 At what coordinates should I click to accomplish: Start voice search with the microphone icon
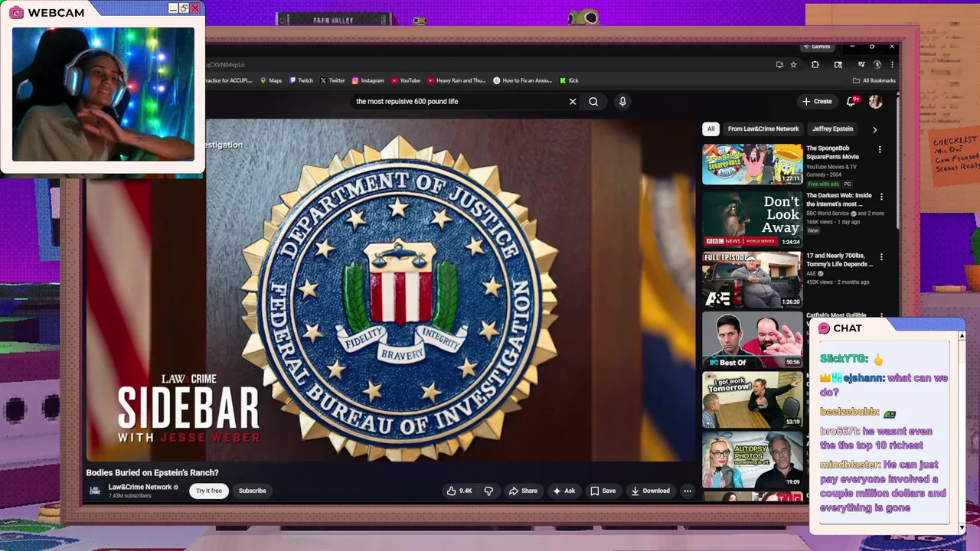click(622, 101)
